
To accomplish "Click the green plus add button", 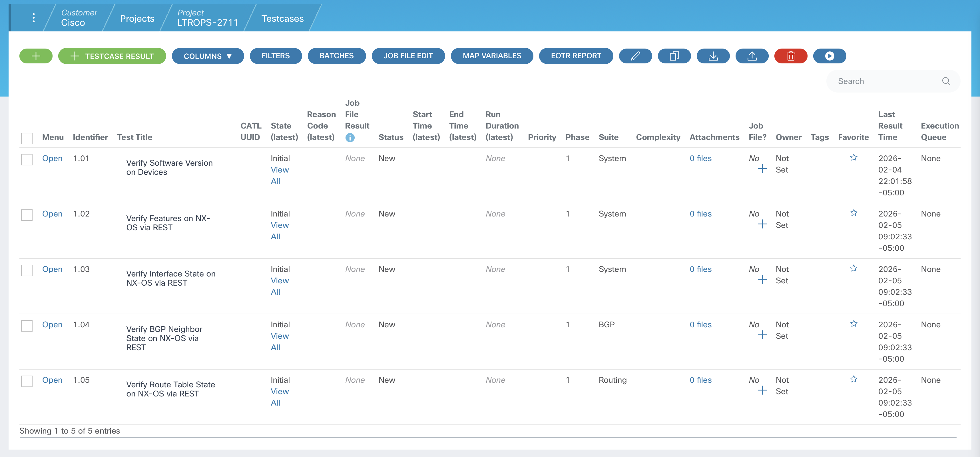I will point(36,56).
